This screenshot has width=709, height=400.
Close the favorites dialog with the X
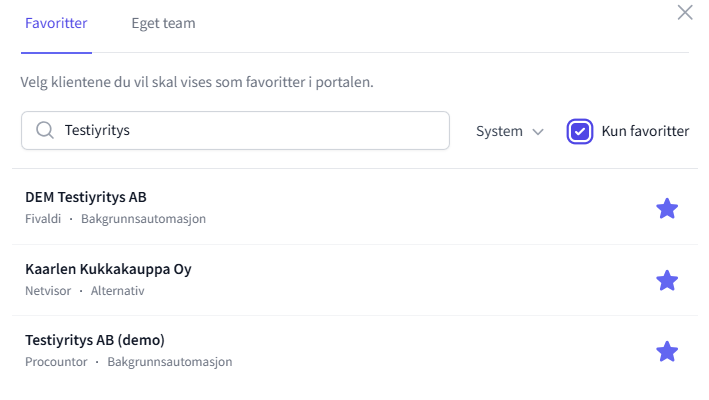coord(685,13)
